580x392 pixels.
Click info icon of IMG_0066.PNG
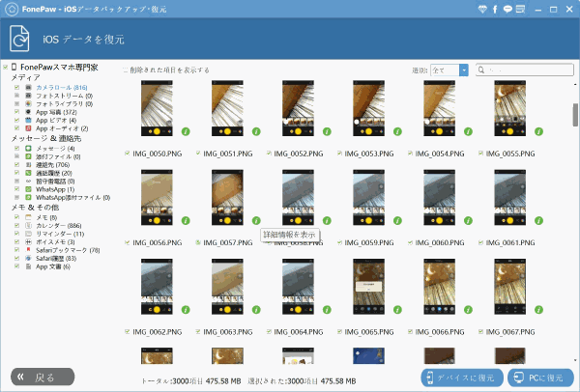[x=468, y=310]
